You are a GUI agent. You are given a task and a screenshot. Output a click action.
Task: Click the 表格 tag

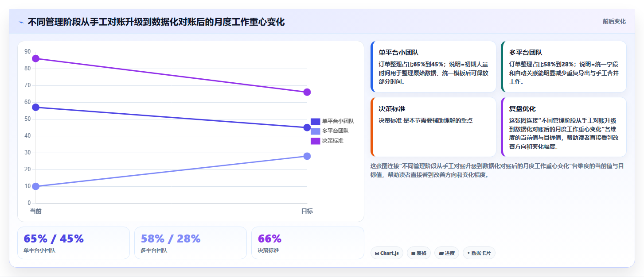[419, 253]
